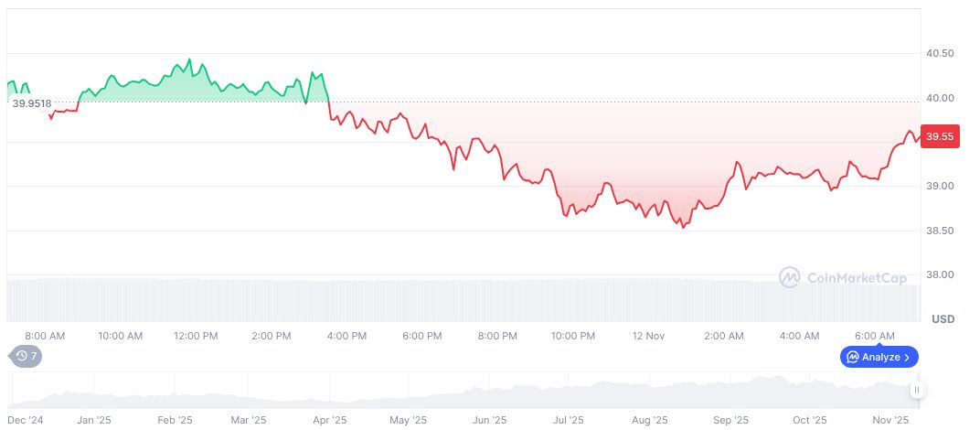
Task: Click the 4:00 PM time axis label
Action: click(x=346, y=336)
